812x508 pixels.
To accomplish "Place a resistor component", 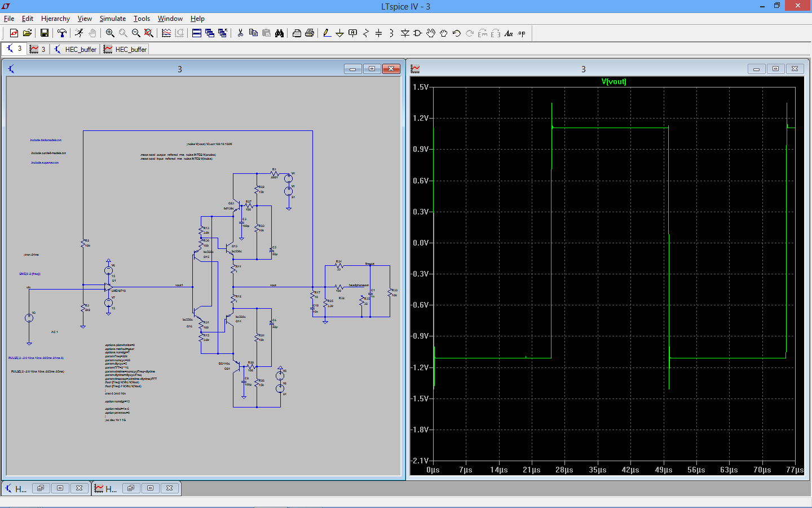I will pyautogui.click(x=366, y=33).
